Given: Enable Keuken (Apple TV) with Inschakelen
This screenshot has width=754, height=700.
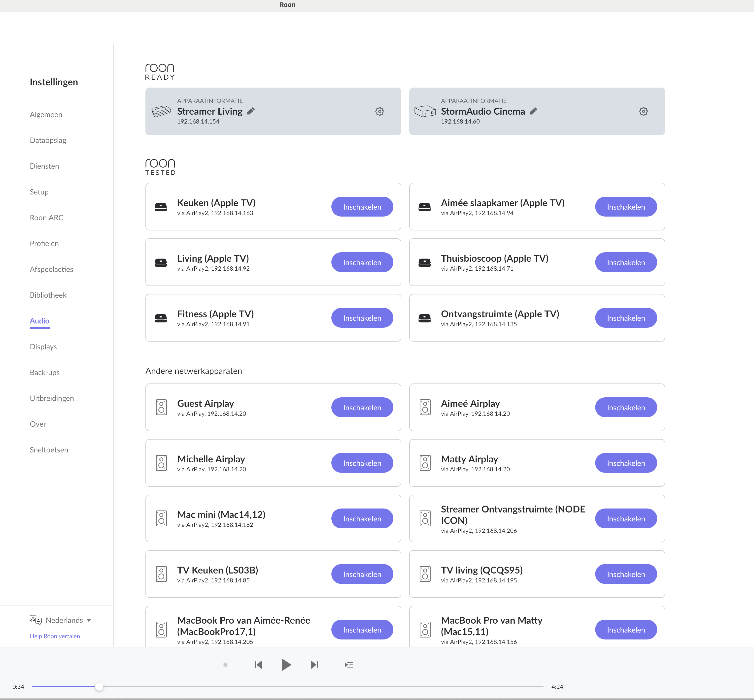Looking at the screenshot, I should pyautogui.click(x=362, y=207).
